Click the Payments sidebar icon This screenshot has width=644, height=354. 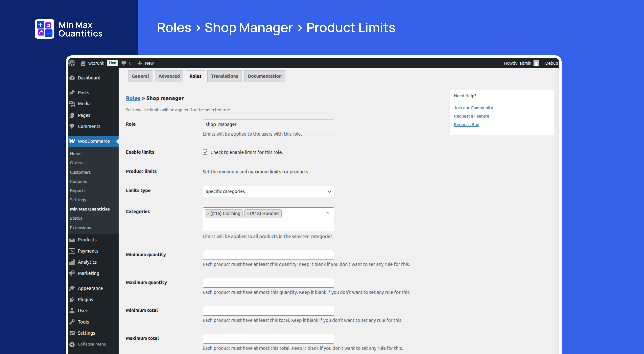point(72,251)
